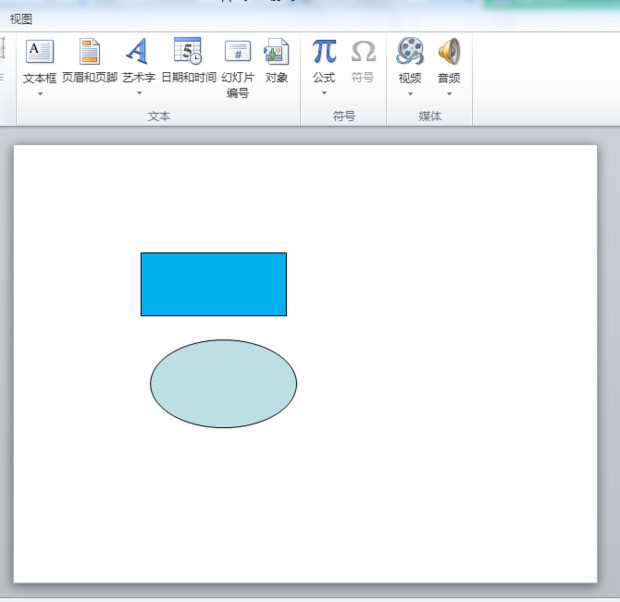The height and width of the screenshot is (602, 620).
Task: Click the 符号 omega symbol icon
Action: [363, 51]
